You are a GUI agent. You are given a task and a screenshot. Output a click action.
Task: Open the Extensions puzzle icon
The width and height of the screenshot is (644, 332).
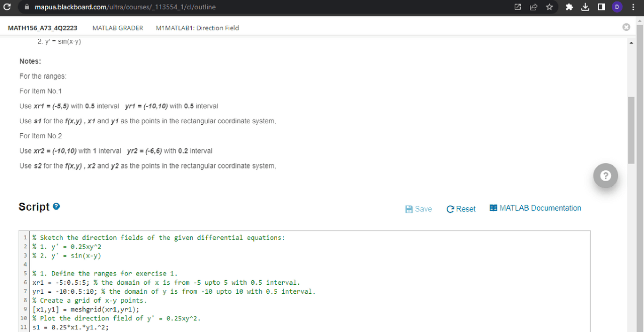coord(569,7)
